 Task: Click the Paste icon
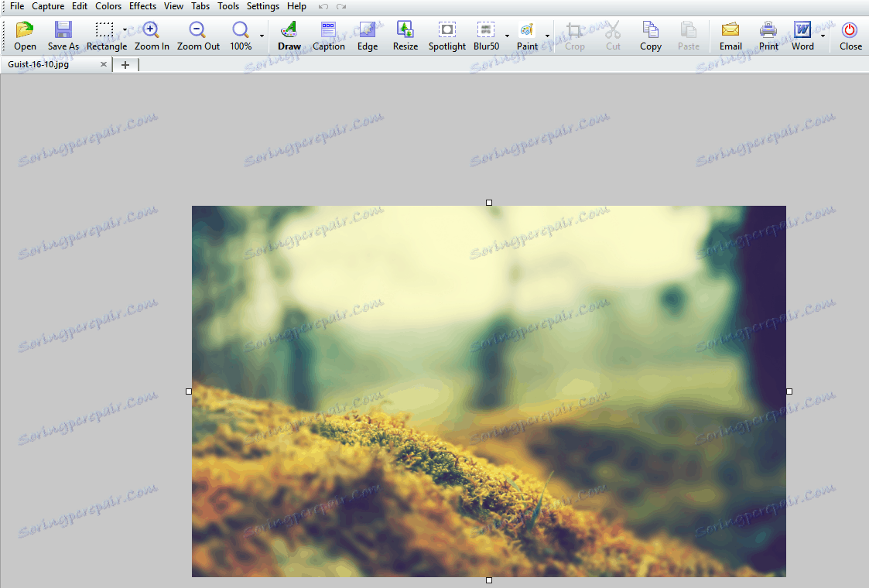(689, 36)
